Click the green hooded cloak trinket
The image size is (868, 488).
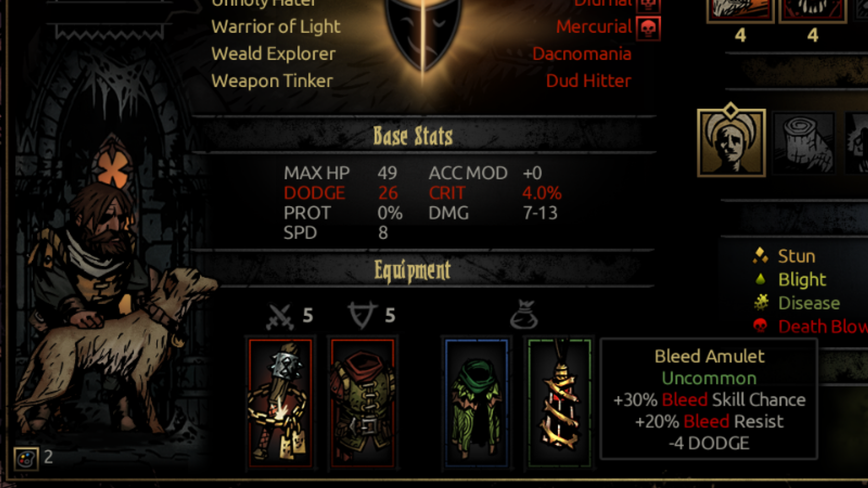(x=477, y=403)
